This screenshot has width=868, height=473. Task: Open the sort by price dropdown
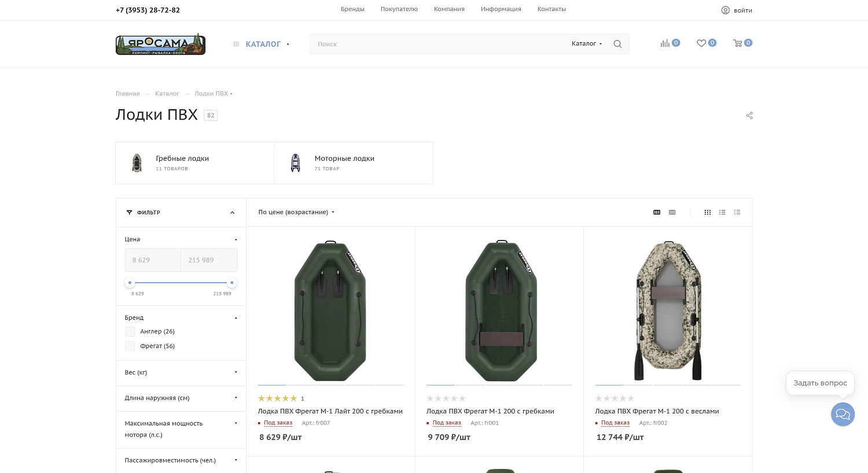tap(296, 212)
